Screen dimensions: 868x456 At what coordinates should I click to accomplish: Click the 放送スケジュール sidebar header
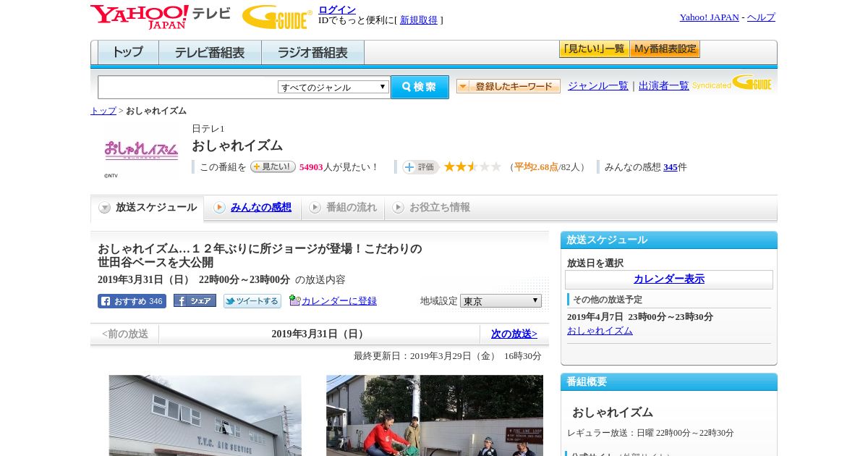click(669, 240)
